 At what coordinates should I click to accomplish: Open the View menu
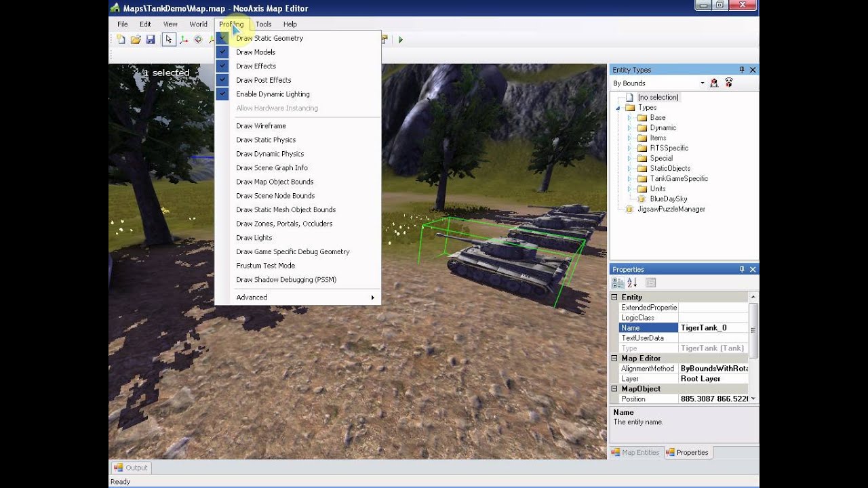(x=170, y=24)
